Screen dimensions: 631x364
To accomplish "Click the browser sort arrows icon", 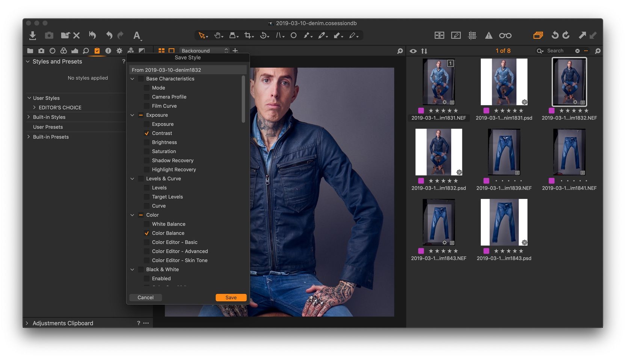I will 424,51.
